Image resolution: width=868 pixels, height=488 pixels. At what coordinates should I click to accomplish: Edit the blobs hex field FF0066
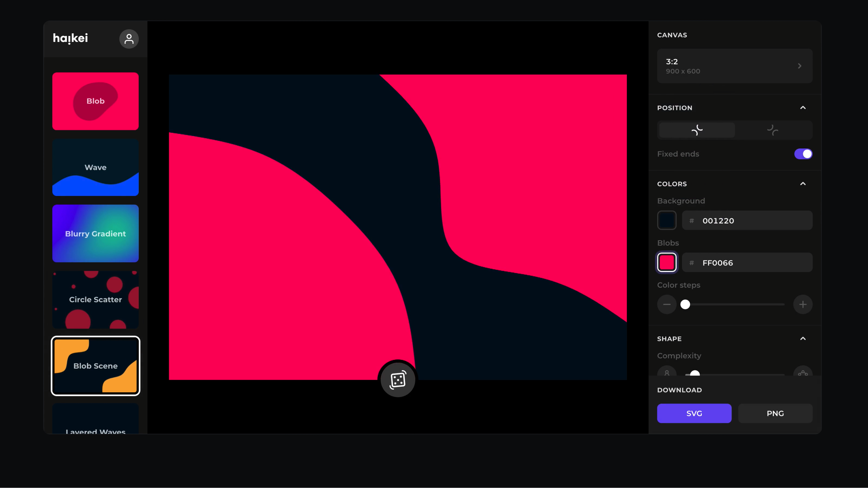pyautogui.click(x=747, y=263)
